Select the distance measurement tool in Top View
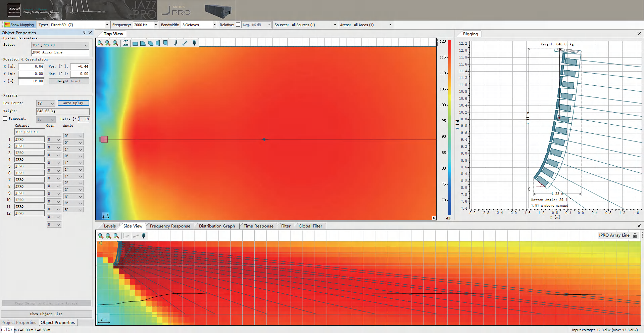 pos(185,43)
